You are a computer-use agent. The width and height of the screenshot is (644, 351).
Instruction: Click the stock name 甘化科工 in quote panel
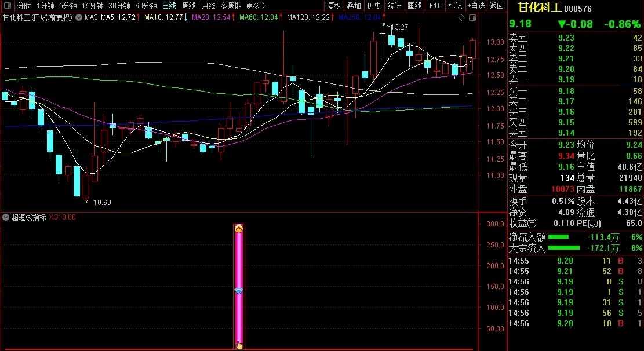539,8
